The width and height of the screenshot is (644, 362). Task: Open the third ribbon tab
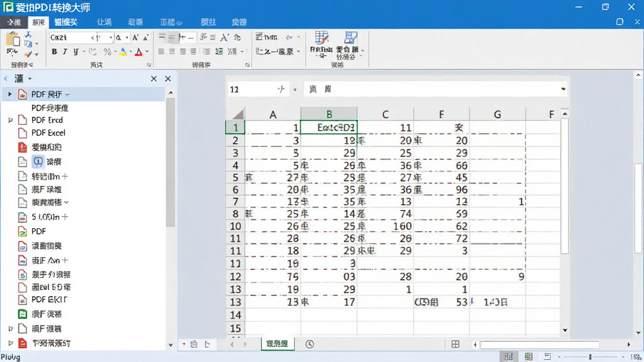(65, 22)
